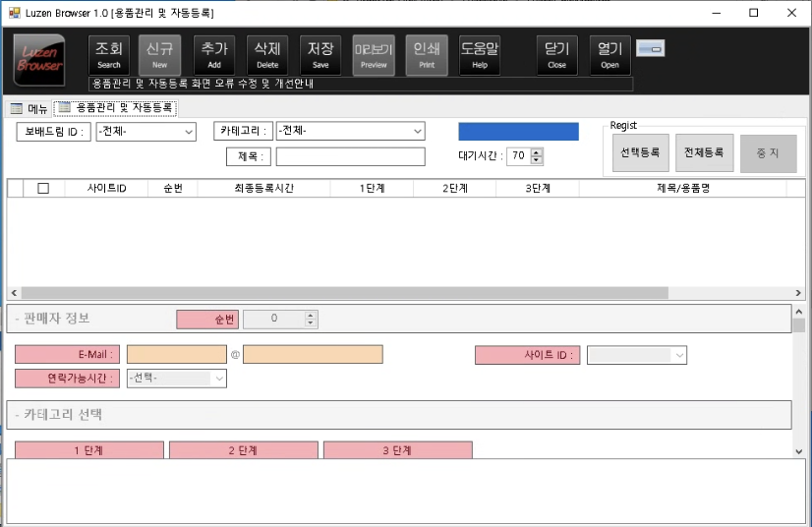Screen dimensions: 812x527
Task: Click the 조회 Search toolbar button
Action: pyautogui.click(x=109, y=55)
